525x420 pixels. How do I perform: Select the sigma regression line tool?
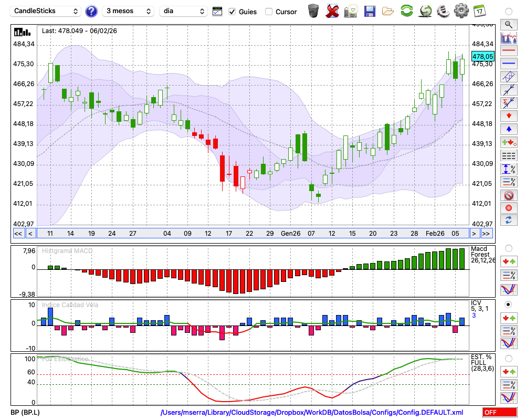509,103
